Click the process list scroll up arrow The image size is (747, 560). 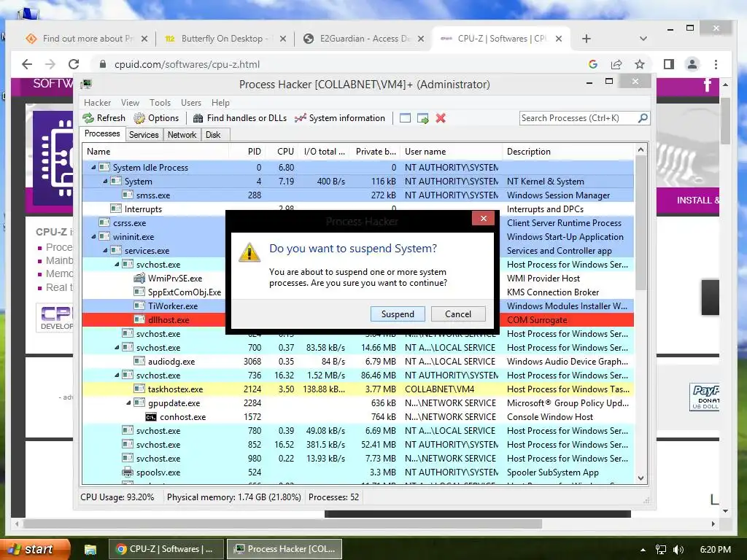click(x=640, y=150)
